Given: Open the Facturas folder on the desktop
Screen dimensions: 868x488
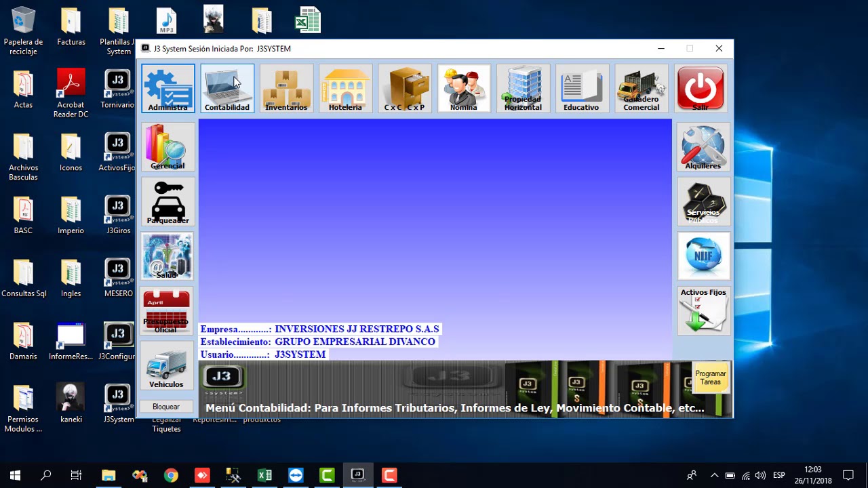Looking at the screenshot, I should (71, 27).
